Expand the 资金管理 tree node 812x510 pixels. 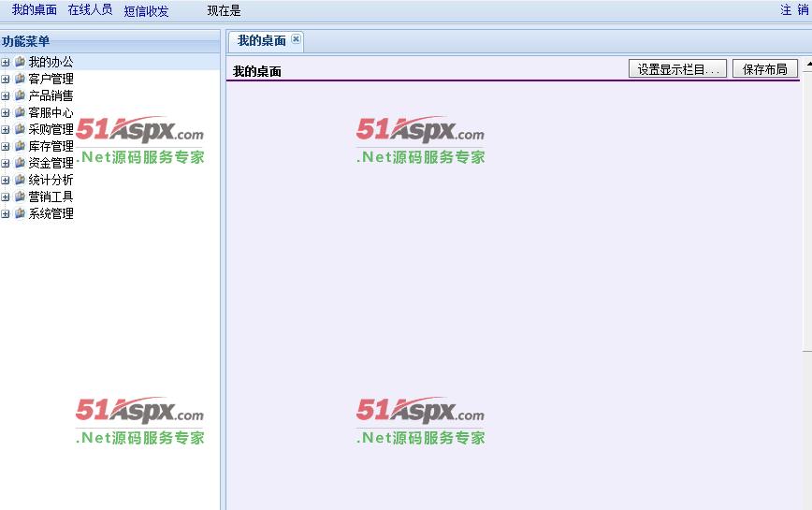pyautogui.click(x=6, y=164)
